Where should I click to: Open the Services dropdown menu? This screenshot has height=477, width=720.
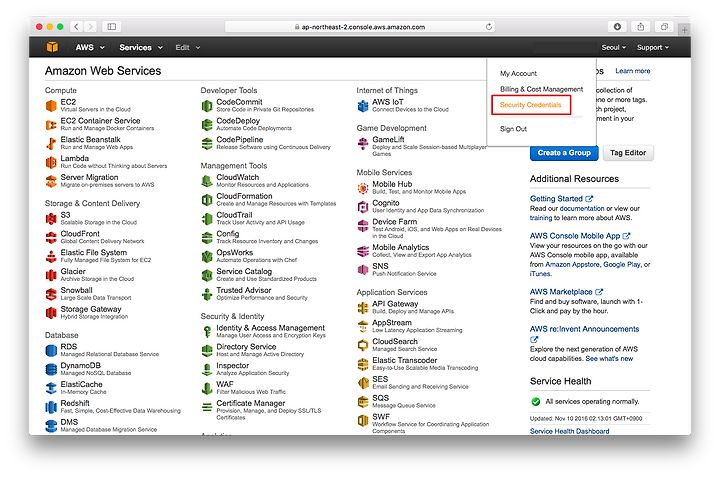[x=141, y=47]
